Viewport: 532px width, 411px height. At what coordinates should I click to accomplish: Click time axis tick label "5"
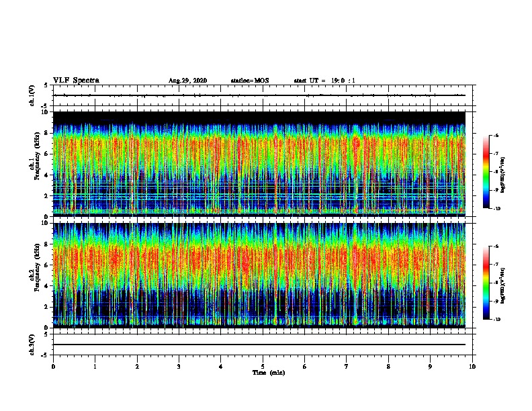click(263, 367)
